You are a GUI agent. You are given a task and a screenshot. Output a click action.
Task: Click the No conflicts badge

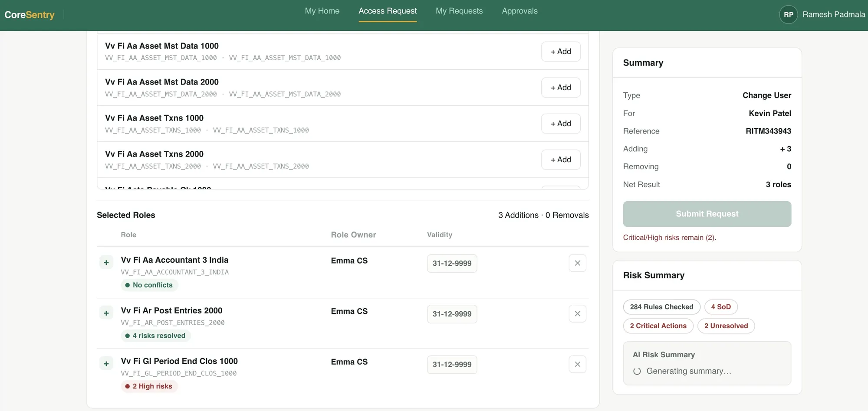[x=149, y=285]
